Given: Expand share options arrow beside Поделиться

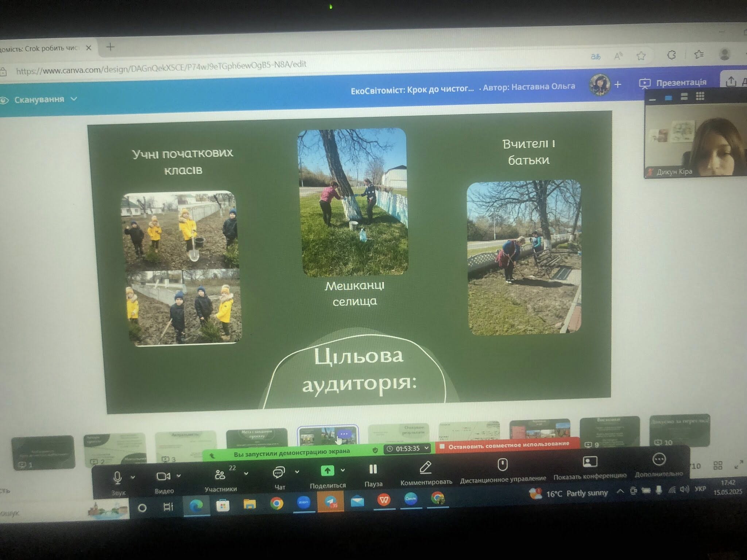Looking at the screenshot, I should click(343, 470).
